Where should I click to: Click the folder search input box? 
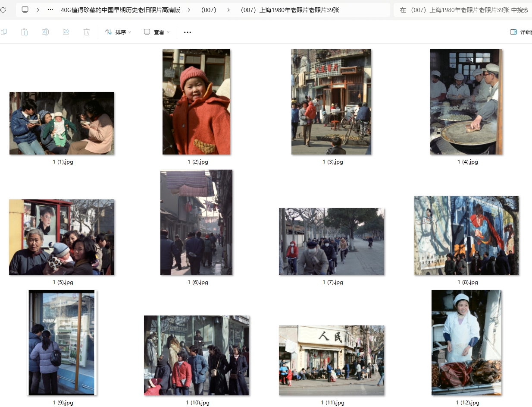pyautogui.click(x=463, y=9)
